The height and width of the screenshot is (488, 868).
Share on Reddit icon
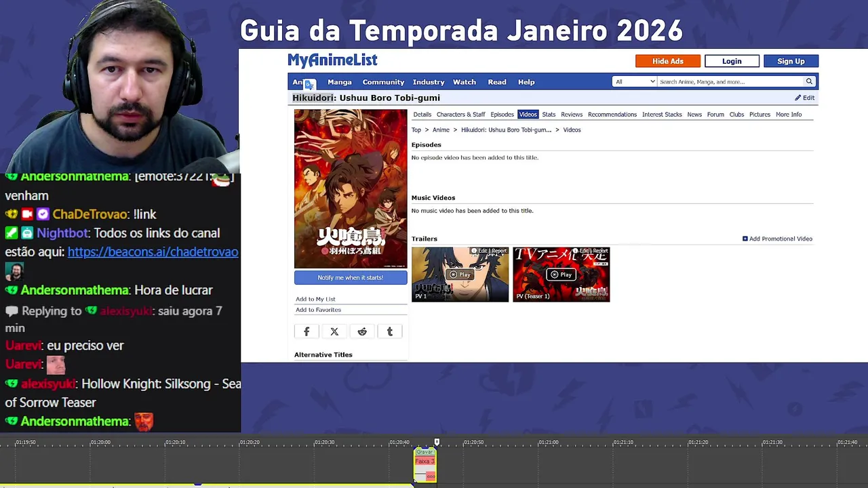[x=362, y=331]
